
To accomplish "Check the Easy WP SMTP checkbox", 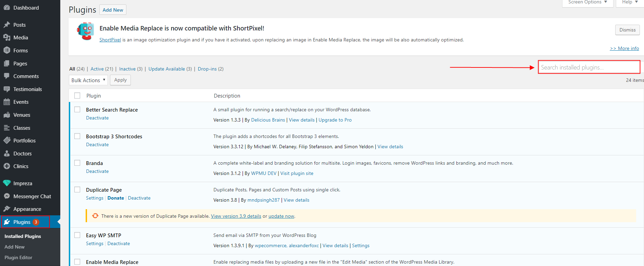I will coord(77,235).
